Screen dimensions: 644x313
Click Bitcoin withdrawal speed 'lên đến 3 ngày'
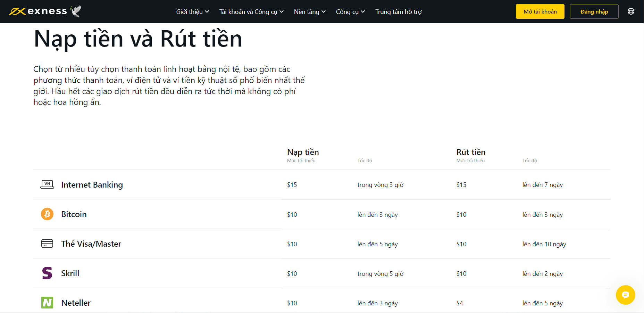point(543,215)
